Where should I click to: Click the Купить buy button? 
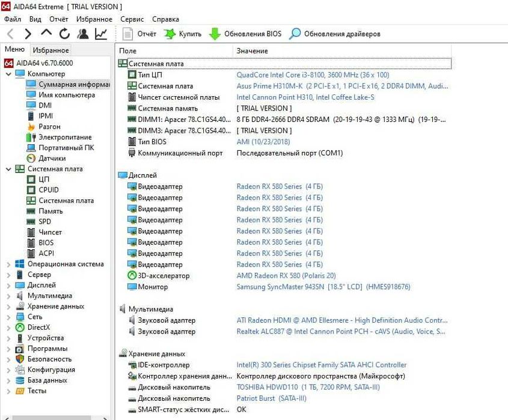(x=182, y=34)
